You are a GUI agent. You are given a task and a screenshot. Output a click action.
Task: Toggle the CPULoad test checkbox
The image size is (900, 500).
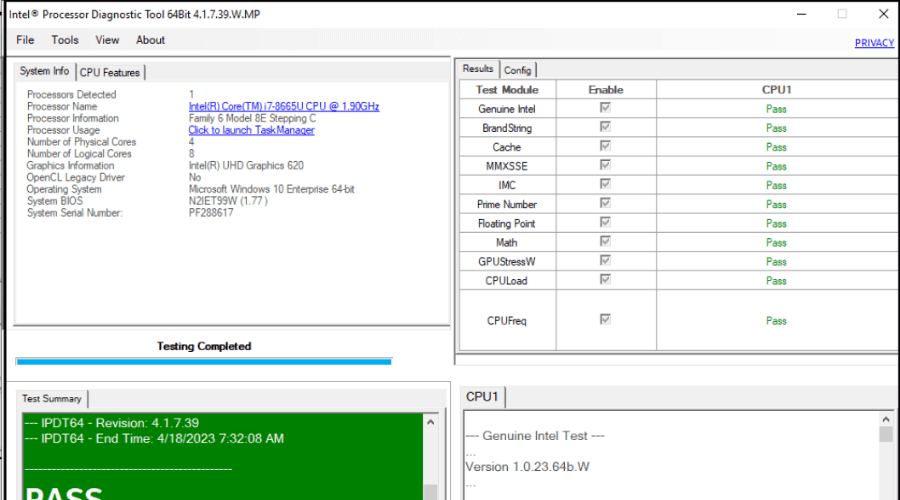pos(605,279)
